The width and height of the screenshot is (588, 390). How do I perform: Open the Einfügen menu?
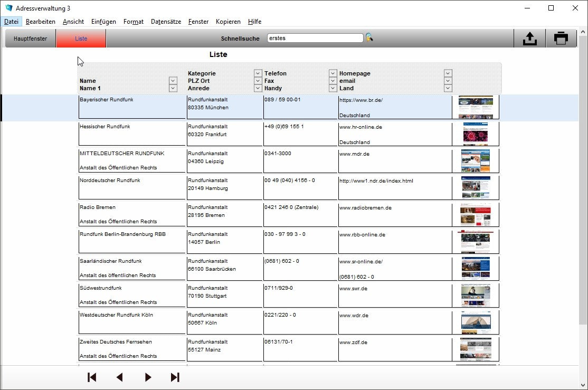(x=103, y=22)
